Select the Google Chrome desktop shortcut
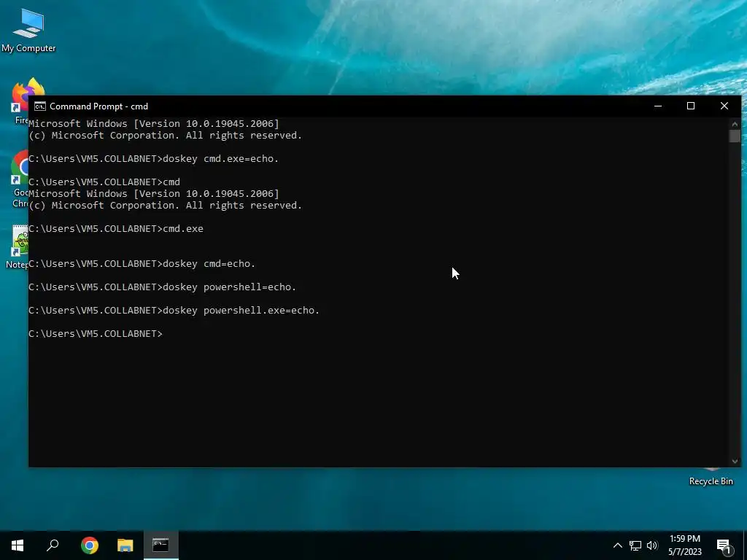747x560 pixels. (x=19, y=179)
